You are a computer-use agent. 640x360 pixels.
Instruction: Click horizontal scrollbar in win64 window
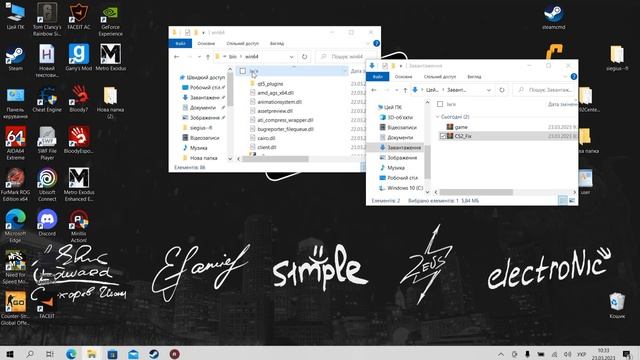pyautogui.click(x=276, y=159)
